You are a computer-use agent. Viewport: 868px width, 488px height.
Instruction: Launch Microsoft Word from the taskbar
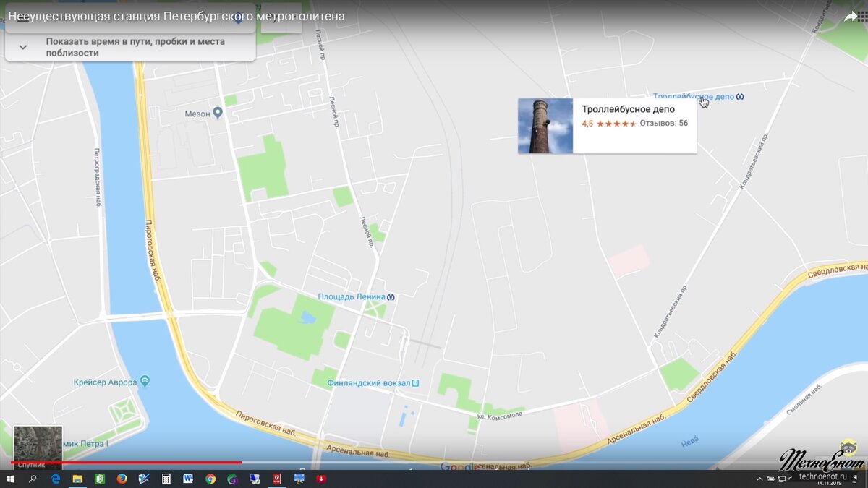[188, 479]
